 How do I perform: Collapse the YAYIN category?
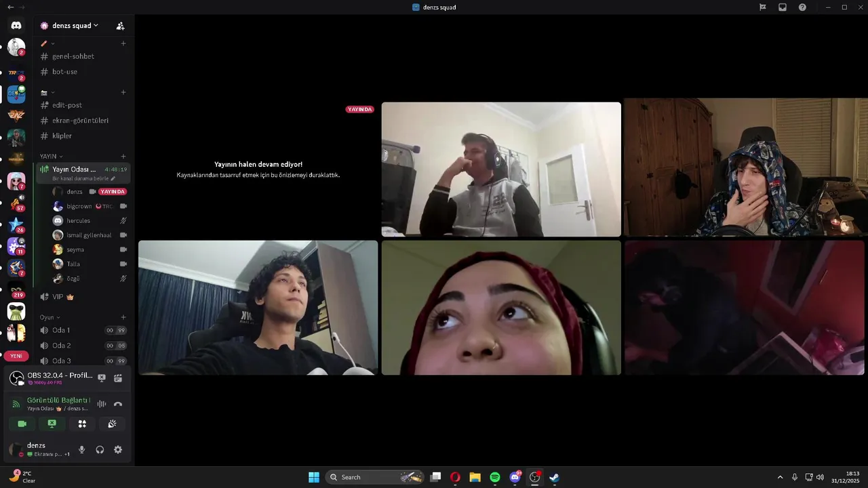click(x=51, y=157)
